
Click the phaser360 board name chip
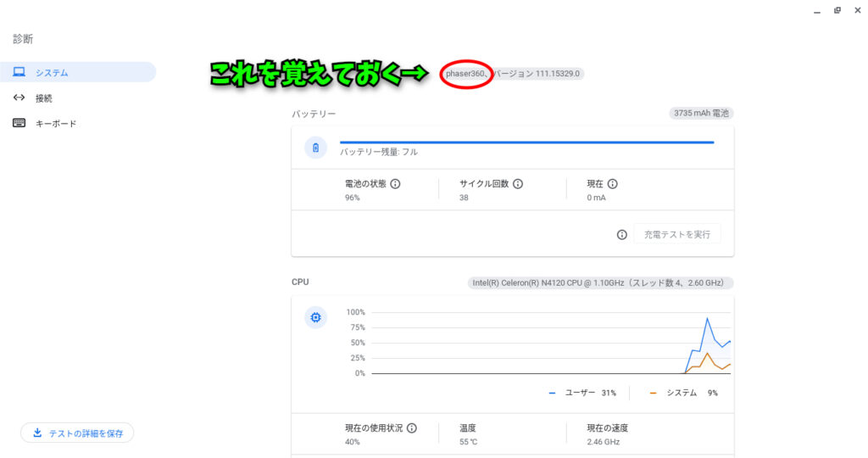pyautogui.click(x=466, y=74)
